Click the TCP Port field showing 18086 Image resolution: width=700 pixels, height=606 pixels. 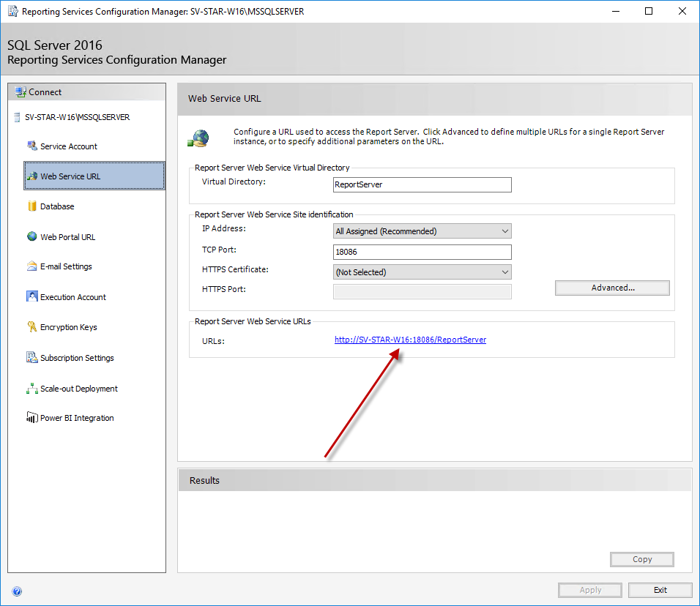(422, 252)
